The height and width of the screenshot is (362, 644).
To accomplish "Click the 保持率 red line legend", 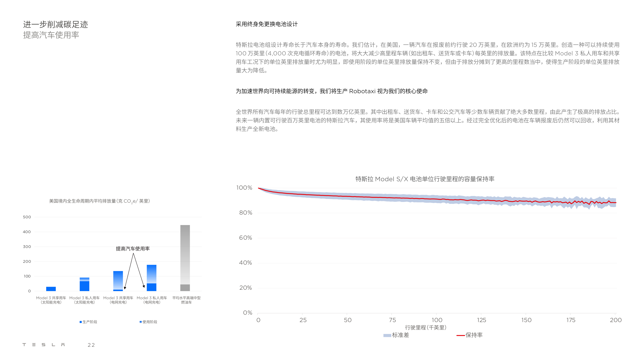I will click(461, 336).
